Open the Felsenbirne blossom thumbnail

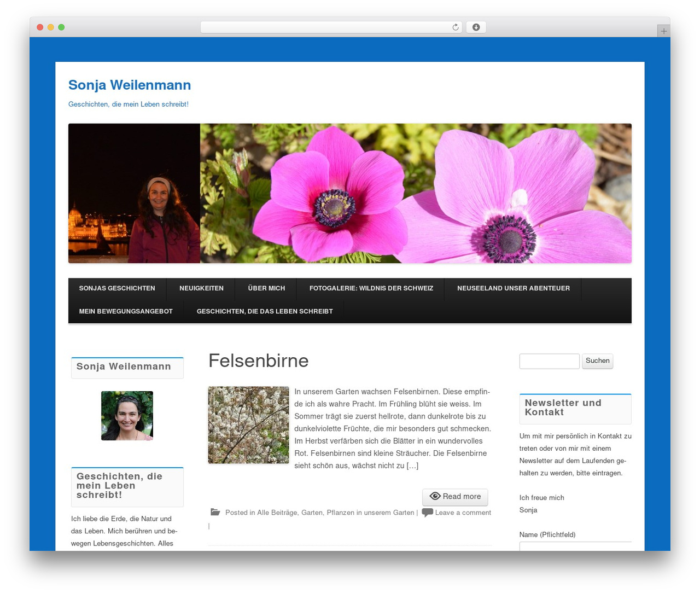pyautogui.click(x=248, y=425)
